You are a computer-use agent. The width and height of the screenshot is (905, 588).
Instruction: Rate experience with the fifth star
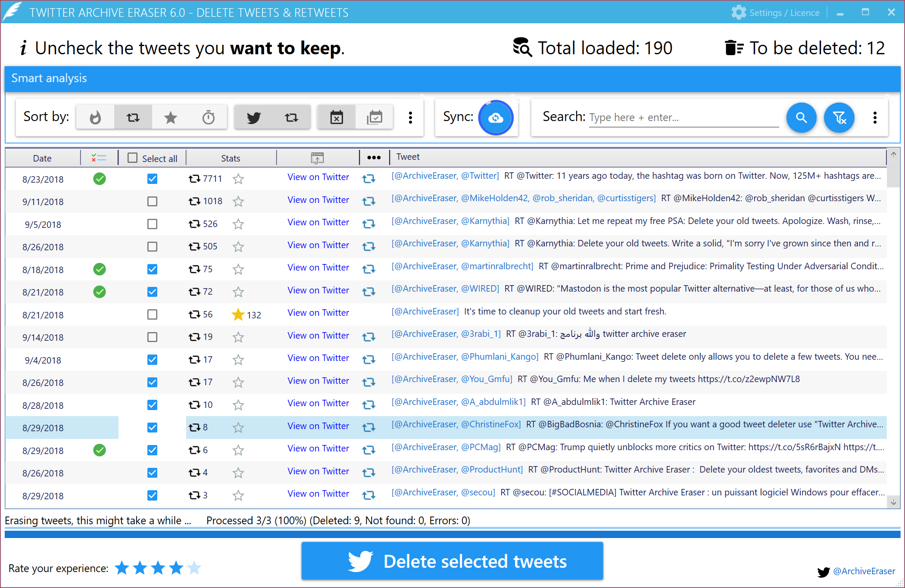(194, 568)
